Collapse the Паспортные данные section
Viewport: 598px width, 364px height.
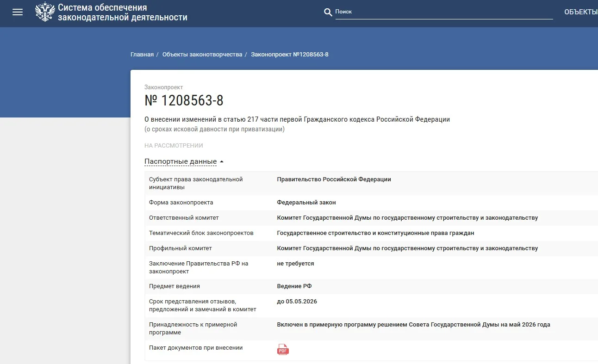pos(184,161)
